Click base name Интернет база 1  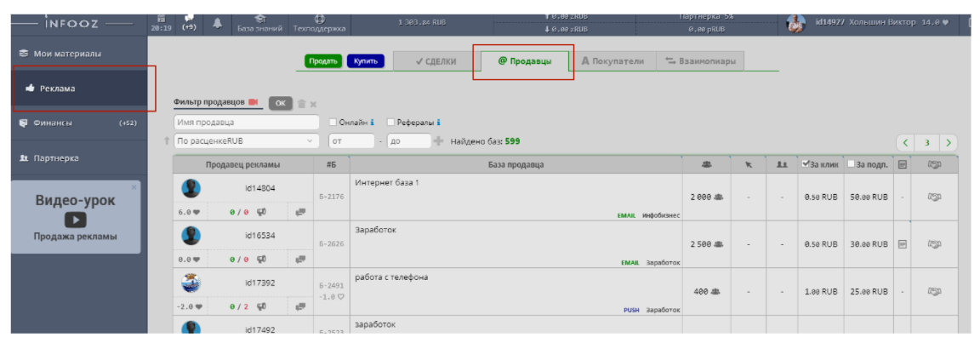click(386, 182)
